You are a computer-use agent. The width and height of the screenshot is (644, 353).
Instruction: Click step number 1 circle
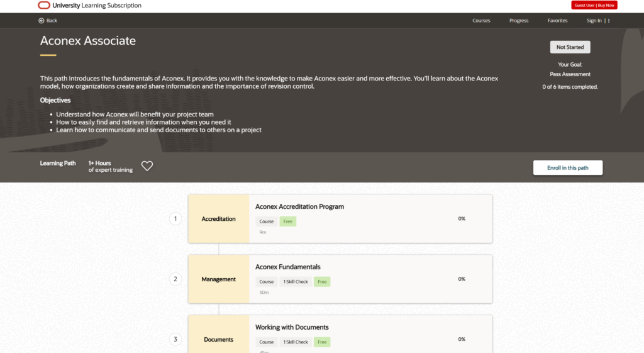175,219
